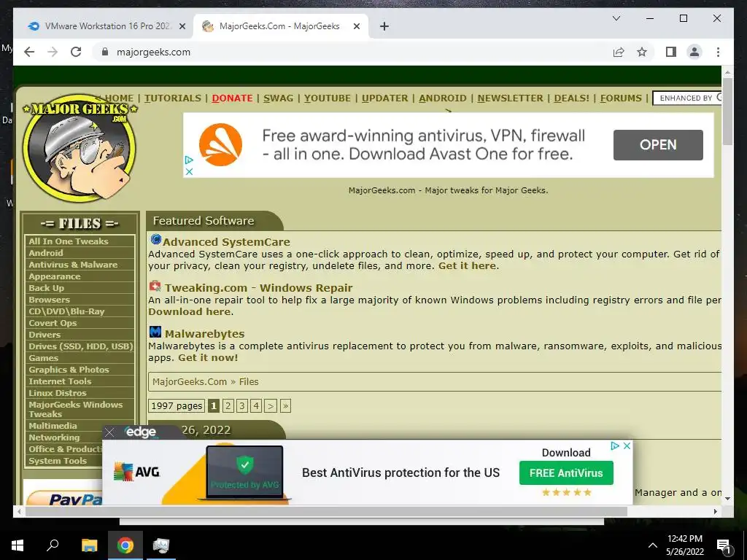The width and height of the screenshot is (747, 560).
Task: Open the Malwarebytes title link
Action: [x=204, y=333]
